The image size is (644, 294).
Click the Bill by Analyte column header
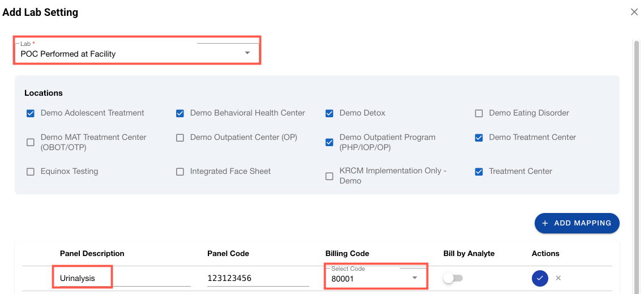[469, 253]
